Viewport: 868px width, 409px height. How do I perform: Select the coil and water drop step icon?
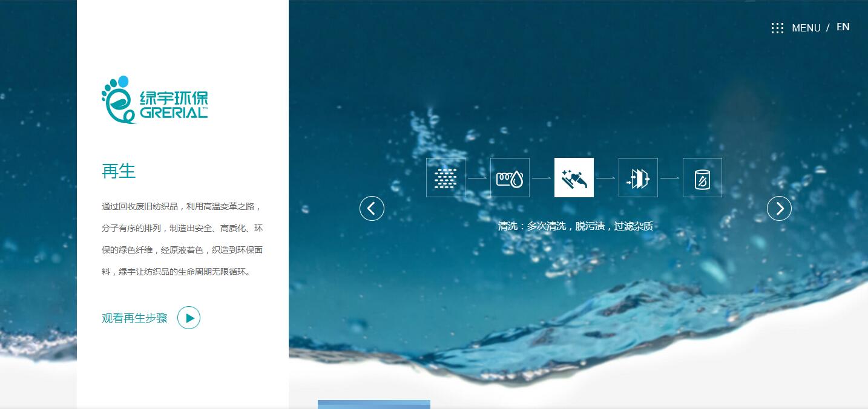click(x=510, y=178)
